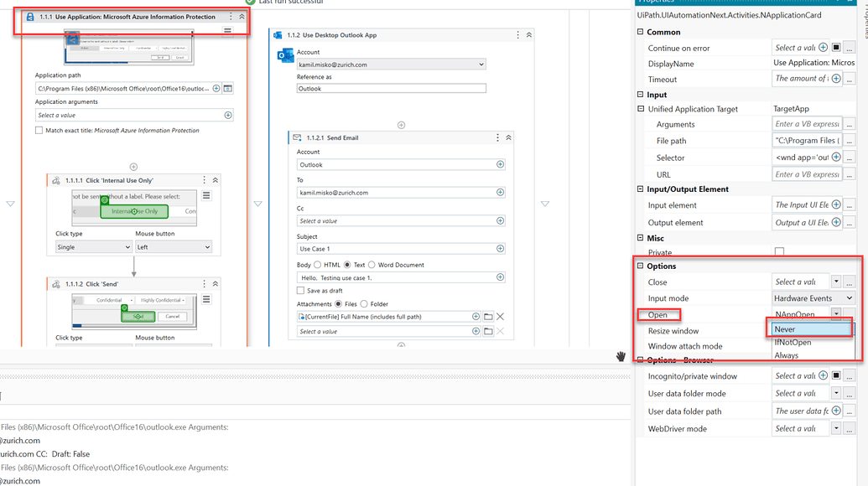Viewport: 868px width, 486px height.
Task: Edit the URL VB expression field
Action: (807, 174)
